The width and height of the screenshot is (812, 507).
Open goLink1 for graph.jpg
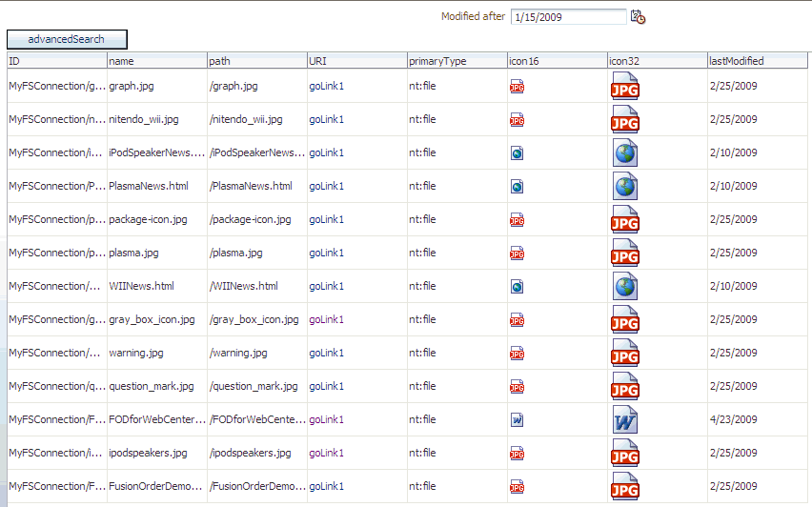[x=326, y=86]
